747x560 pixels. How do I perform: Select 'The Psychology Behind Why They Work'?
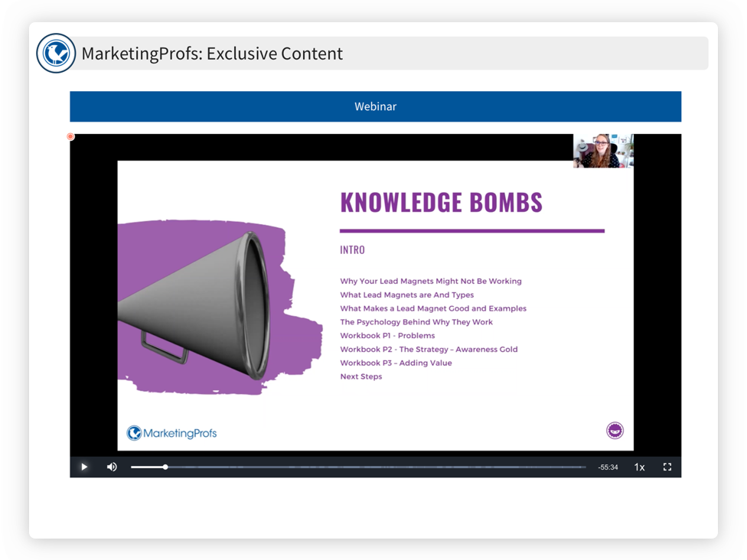pyautogui.click(x=416, y=322)
